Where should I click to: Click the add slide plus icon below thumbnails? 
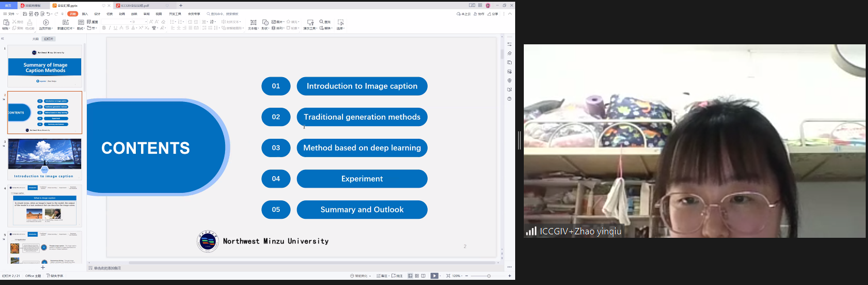click(x=43, y=267)
